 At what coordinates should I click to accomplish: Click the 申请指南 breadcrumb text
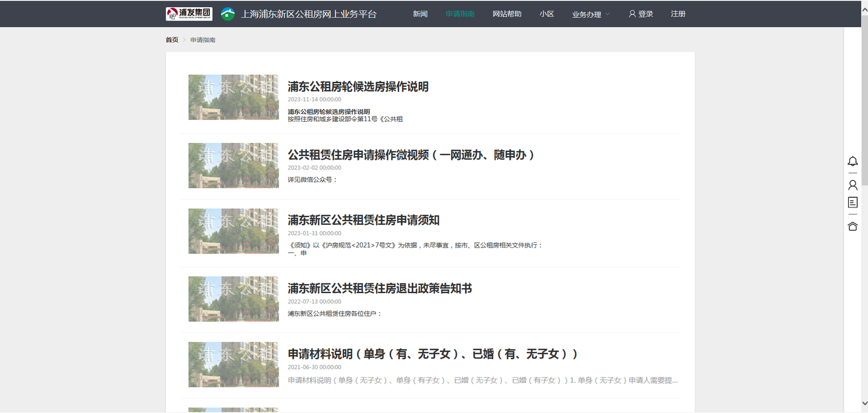[x=203, y=40]
